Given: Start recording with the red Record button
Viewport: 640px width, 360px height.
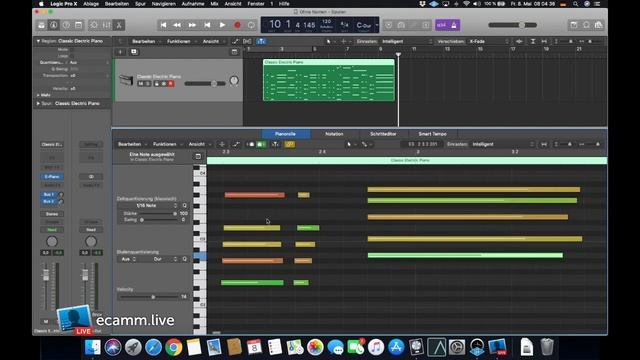Looking at the screenshot, I should tap(237, 25).
